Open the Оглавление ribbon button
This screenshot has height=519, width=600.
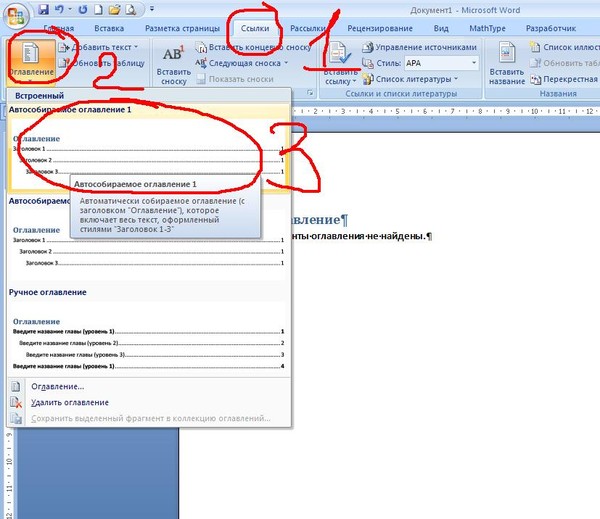[31, 61]
